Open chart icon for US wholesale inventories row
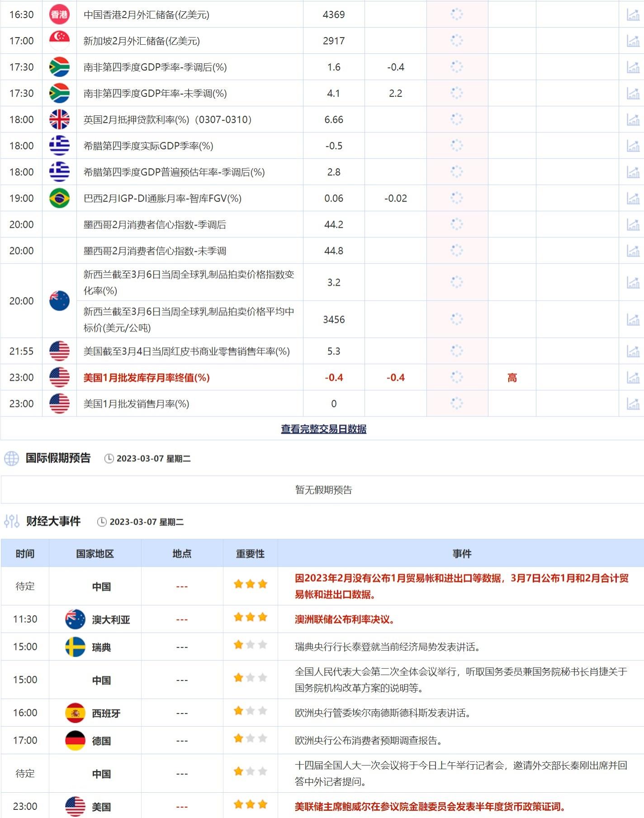The width and height of the screenshot is (644, 818). click(x=633, y=378)
